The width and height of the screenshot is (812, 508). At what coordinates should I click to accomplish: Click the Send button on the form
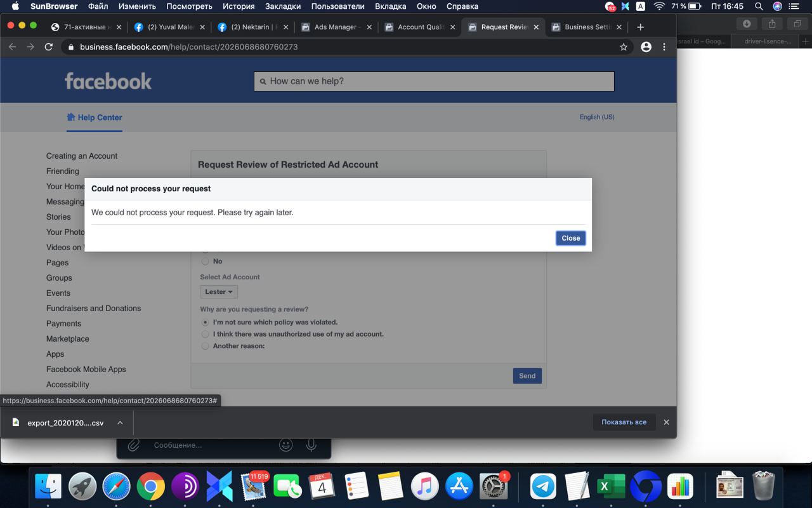point(527,376)
